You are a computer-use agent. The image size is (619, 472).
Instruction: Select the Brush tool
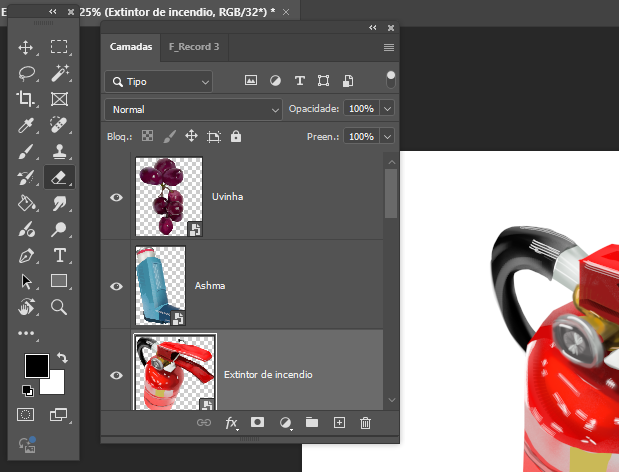click(26, 151)
